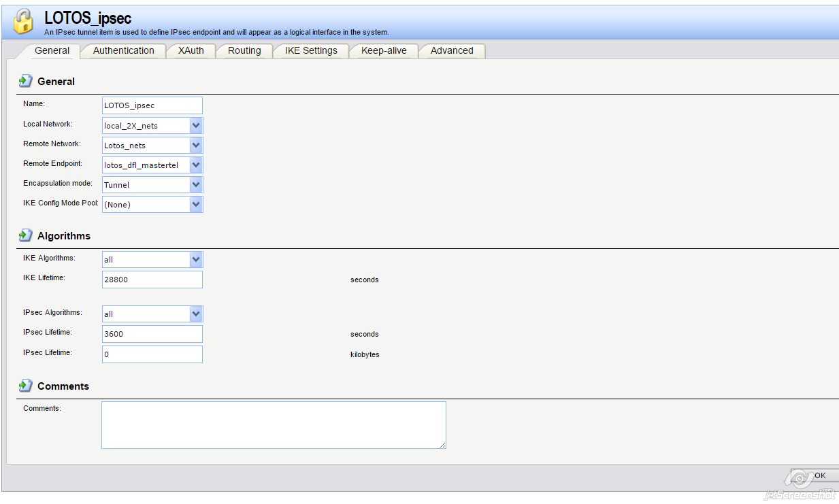Open the XAuth tab
This screenshot has height=504, width=839.
[x=191, y=51]
